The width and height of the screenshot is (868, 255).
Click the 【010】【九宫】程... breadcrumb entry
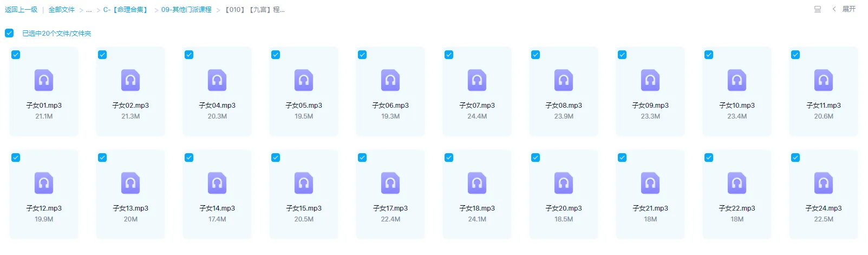click(x=255, y=10)
